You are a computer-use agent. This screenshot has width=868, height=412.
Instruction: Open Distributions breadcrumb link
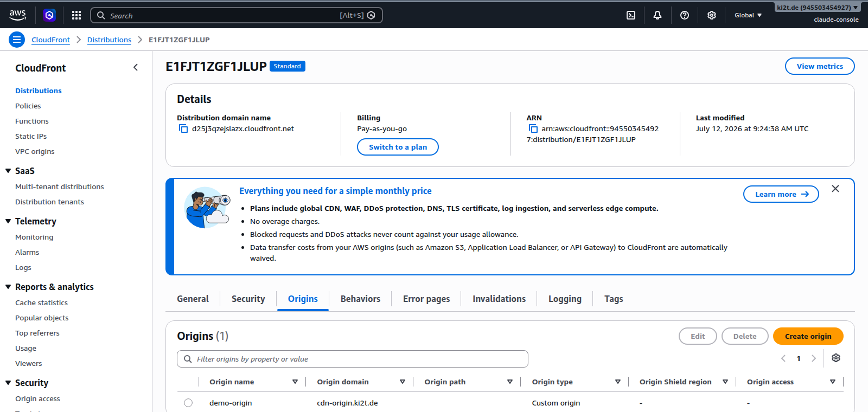[109, 40]
